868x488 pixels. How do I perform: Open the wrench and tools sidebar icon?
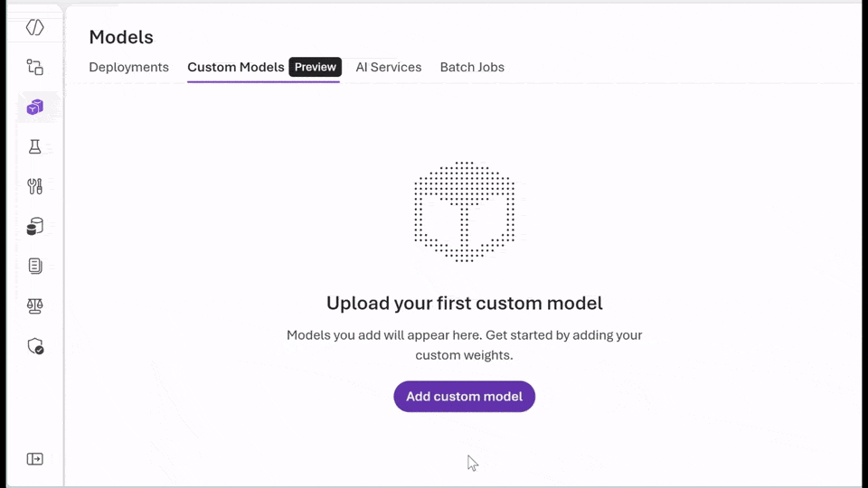click(35, 186)
